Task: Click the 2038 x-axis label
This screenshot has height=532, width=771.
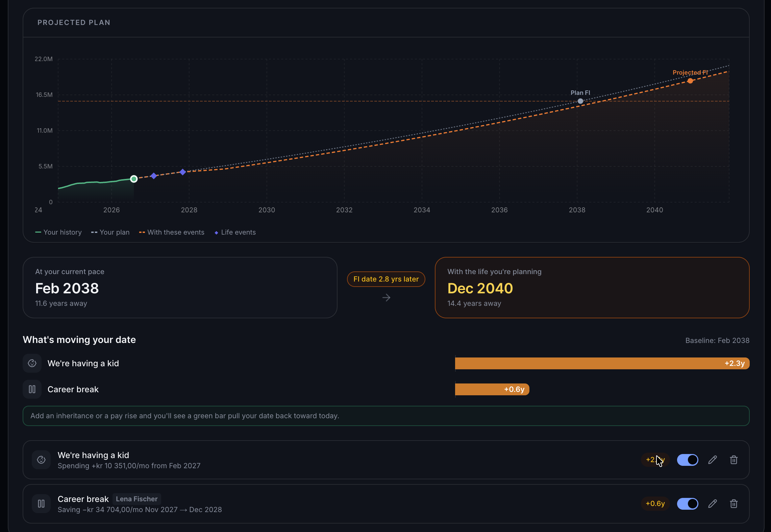Action: click(577, 210)
